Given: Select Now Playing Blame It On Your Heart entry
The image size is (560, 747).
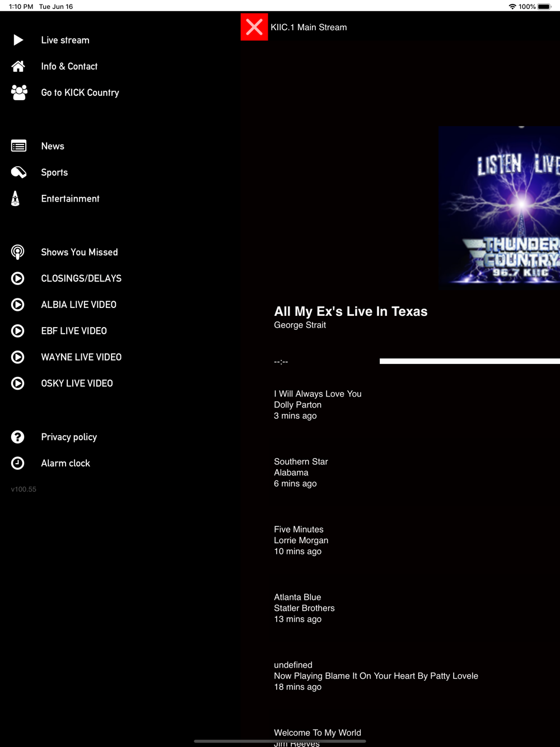Looking at the screenshot, I should [x=376, y=676].
